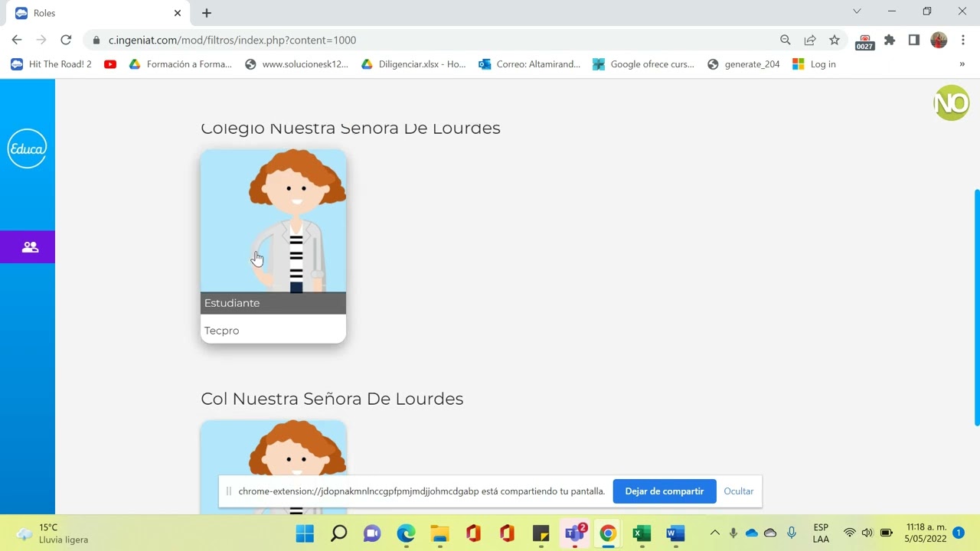Open Word from taskbar

coord(675,533)
